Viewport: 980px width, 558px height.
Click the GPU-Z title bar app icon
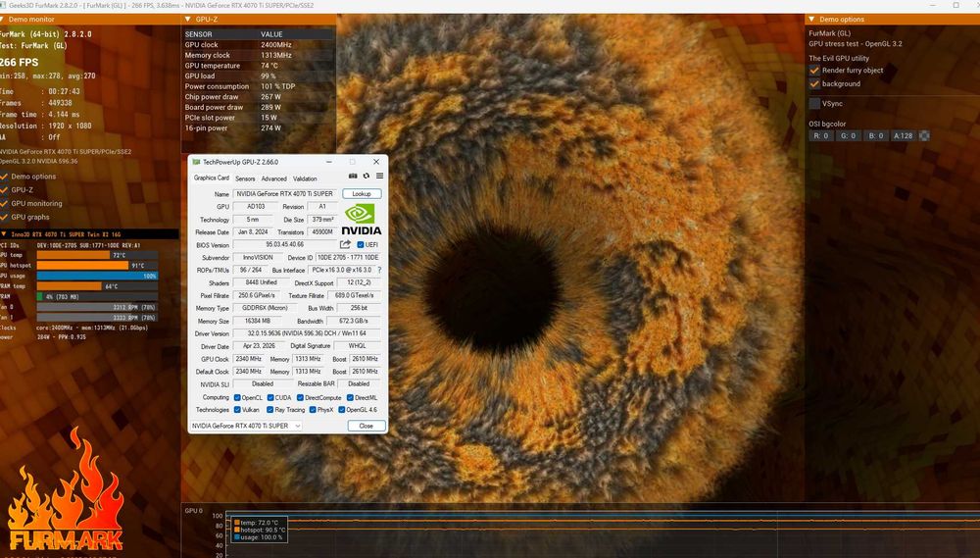tap(196, 162)
